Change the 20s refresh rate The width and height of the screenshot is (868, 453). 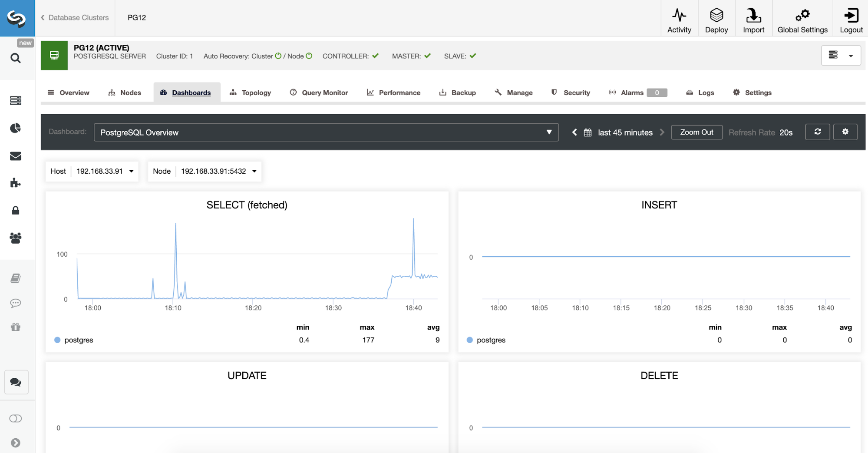pyautogui.click(x=786, y=132)
